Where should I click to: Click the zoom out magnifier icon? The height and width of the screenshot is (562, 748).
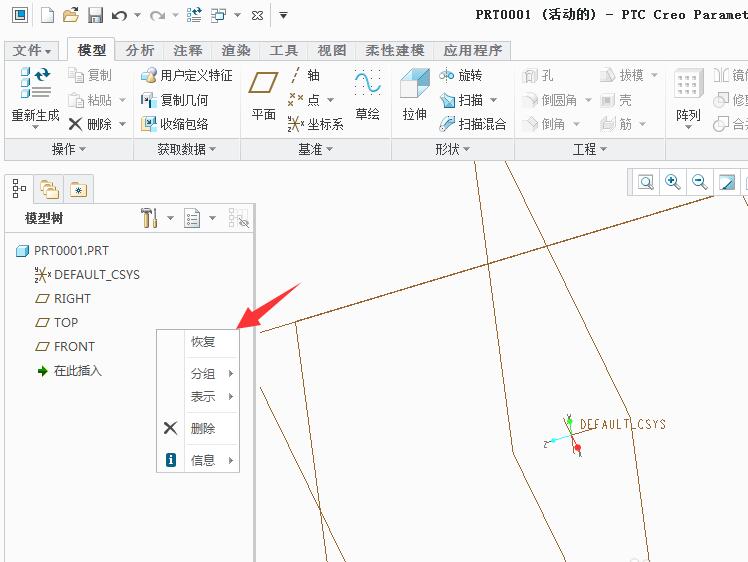(x=700, y=182)
